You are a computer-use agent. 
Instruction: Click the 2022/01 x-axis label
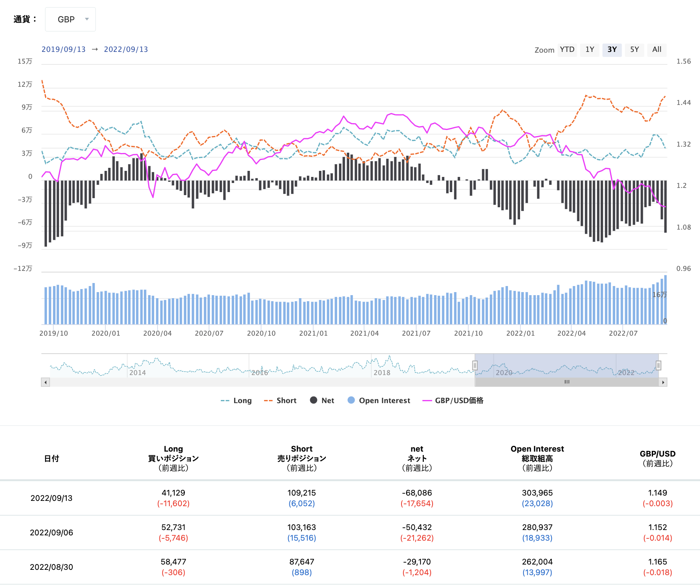point(520,334)
